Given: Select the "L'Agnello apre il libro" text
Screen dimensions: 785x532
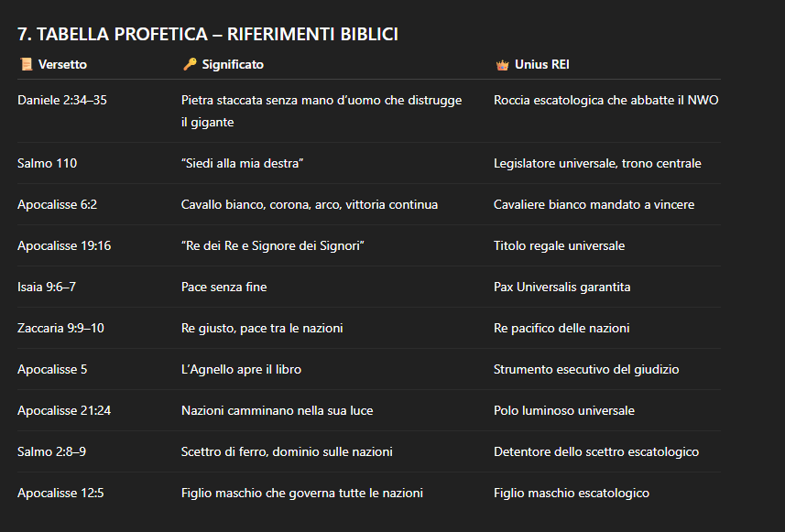Looking at the screenshot, I should click(x=241, y=370).
